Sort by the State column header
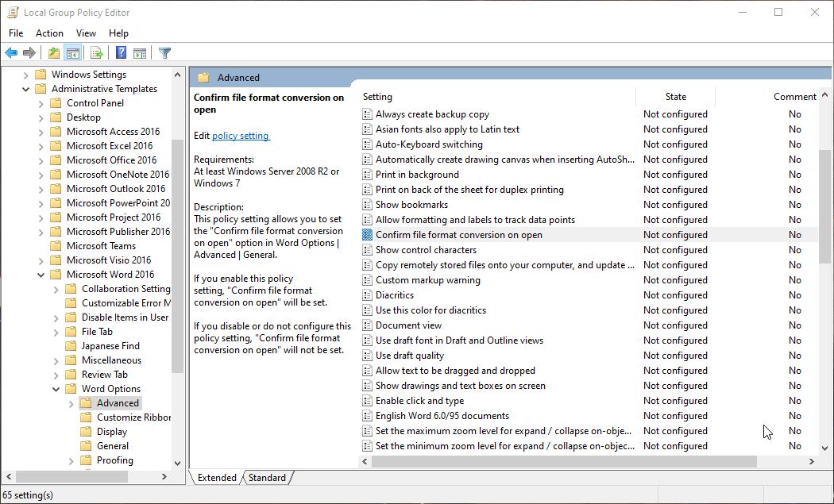 675,97
